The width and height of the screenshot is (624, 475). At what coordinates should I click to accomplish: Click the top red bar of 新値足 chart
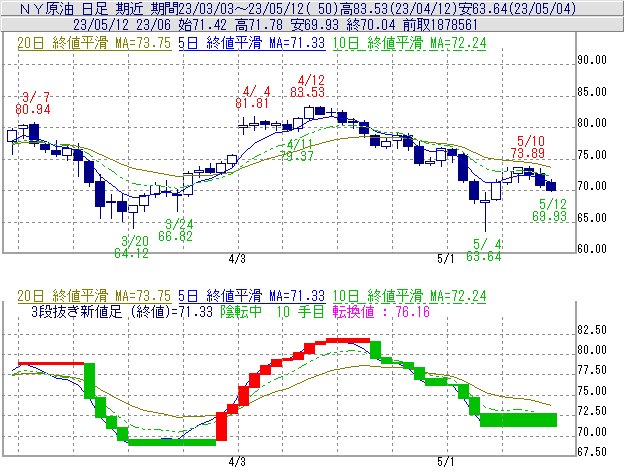point(348,341)
